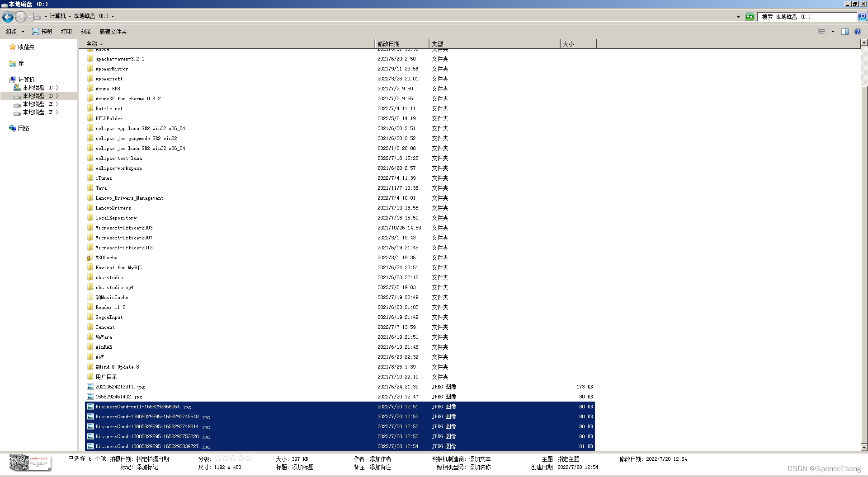868x477 pixels.
Task: Open the address bar previous locations dropdown
Action: coord(738,17)
